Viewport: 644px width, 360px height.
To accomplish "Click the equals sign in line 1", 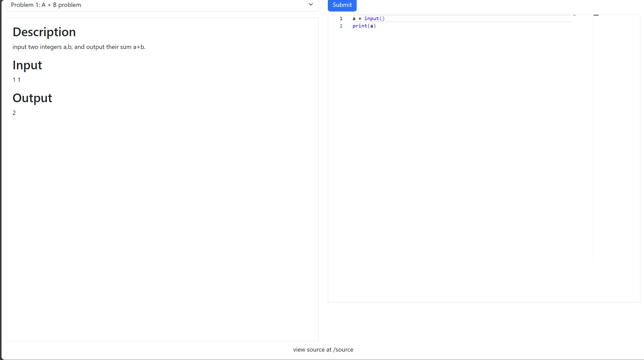I will (360, 19).
